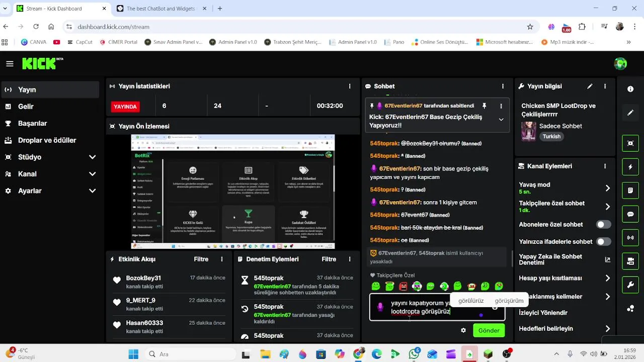This screenshot has height=362, width=644.
Task: Open the hamburger menu beside the Kick logo
Action: (x=10, y=64)
